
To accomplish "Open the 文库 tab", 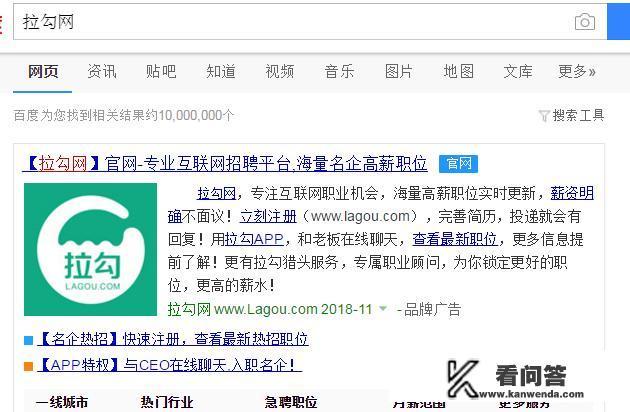I will pos(518,72).
